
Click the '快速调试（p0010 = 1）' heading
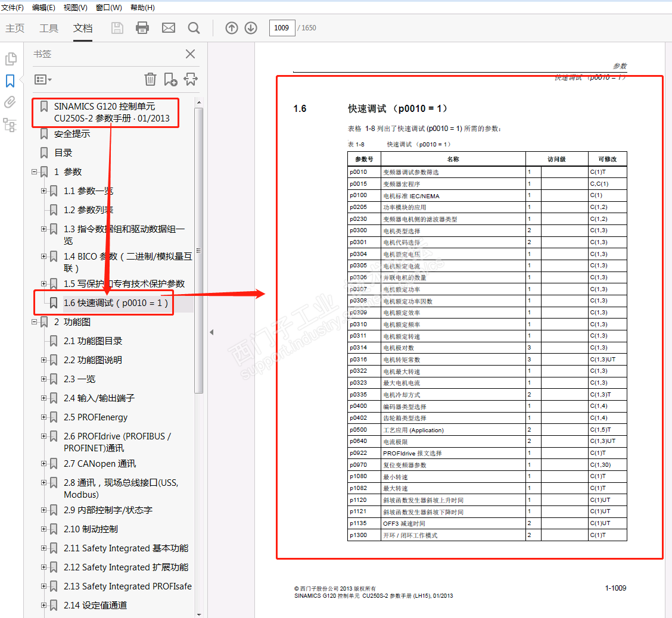click(398, 108)
